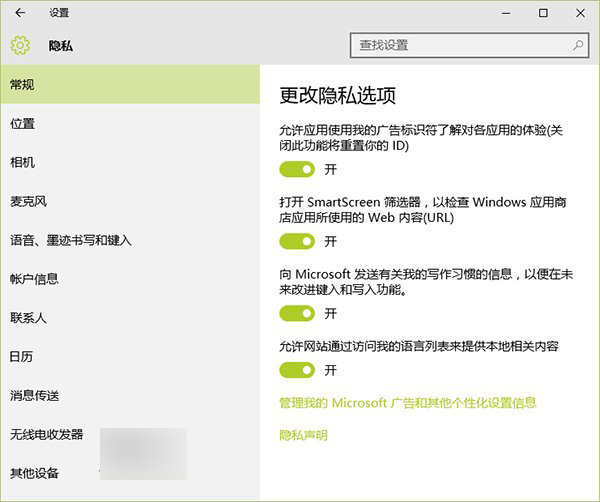Viewport: 600px width, 502px height.
Task: Open the 位置 privacy section
Action: (x=22, y=124)
